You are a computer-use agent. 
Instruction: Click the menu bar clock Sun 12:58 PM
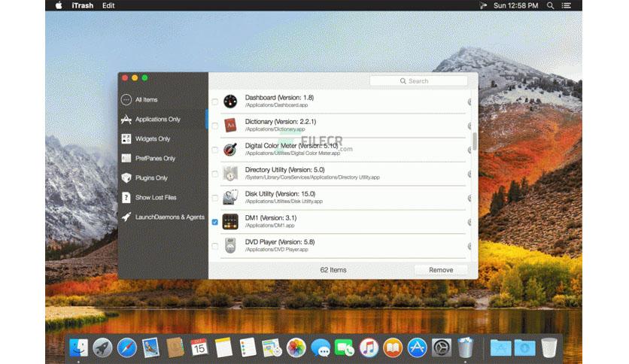516,5
